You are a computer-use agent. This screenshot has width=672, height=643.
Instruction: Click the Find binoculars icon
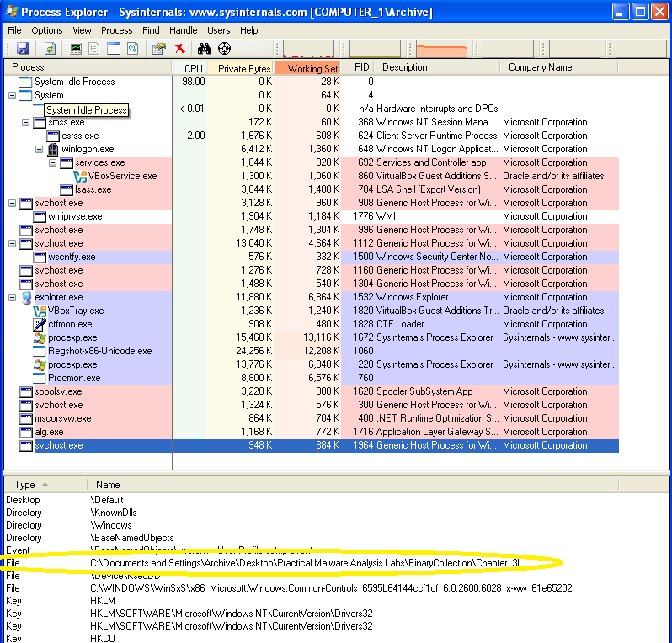(204, 49)
